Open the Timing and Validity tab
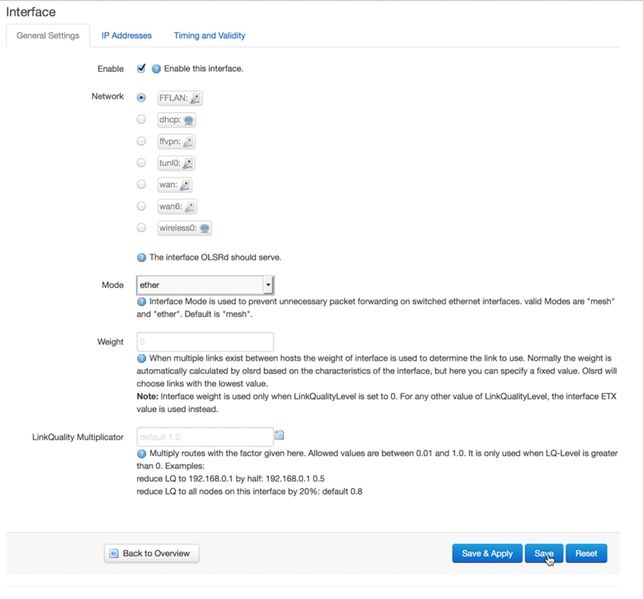 coord(210,36)
